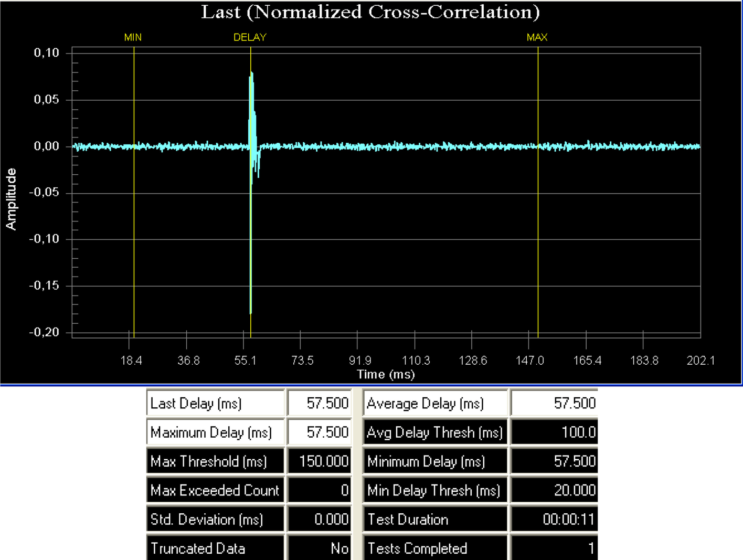This screenshot has width=743, height=560.
Task: Click the MIN marker line label
Action: 133,37
